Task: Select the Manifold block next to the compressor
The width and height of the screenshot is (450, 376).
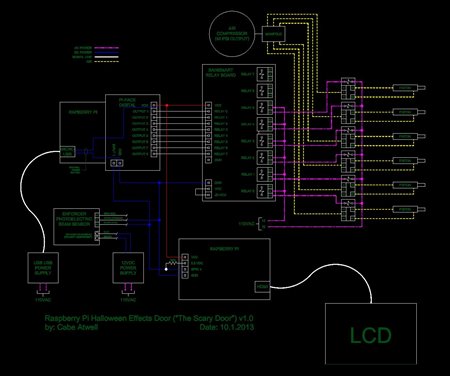Action: pyautogui.click(x=273, y=34)
